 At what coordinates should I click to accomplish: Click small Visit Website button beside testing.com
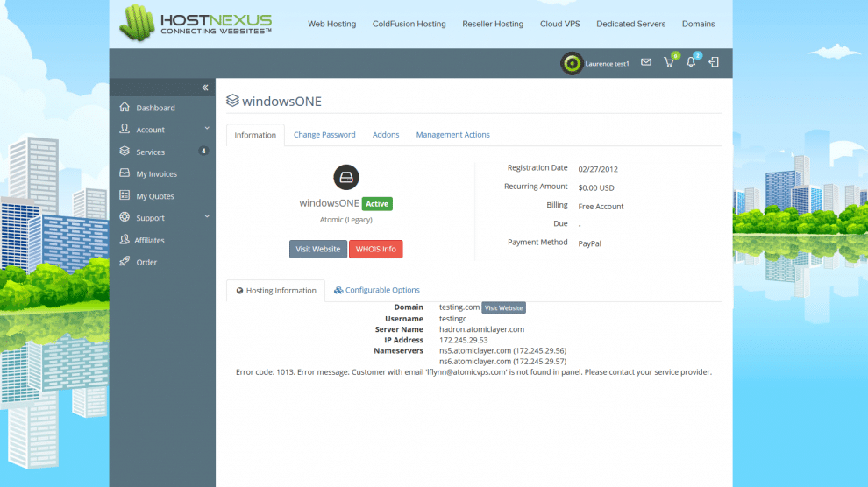coord(503,308)
